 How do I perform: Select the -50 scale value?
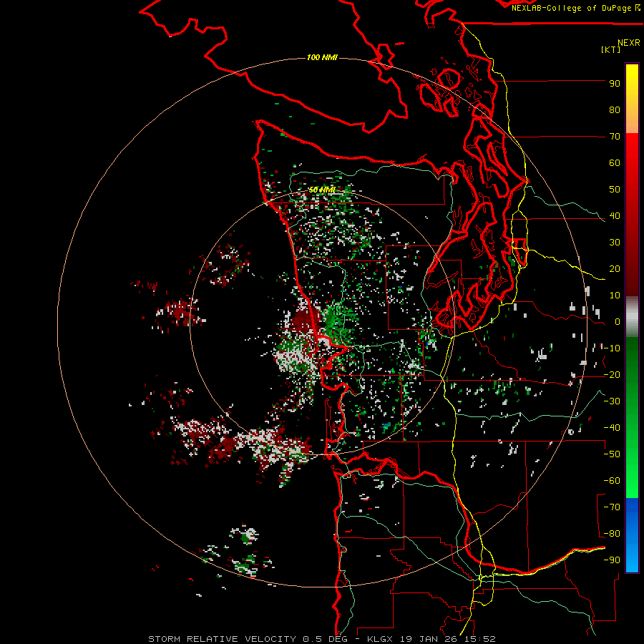click(612, 454)
